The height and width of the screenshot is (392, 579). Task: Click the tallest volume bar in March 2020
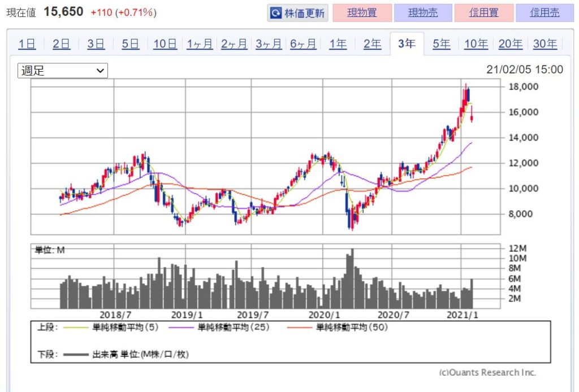coord(352,278)
